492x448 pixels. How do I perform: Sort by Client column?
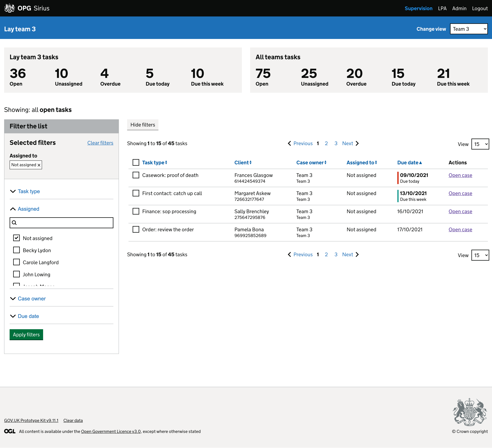tap(243, 163)
